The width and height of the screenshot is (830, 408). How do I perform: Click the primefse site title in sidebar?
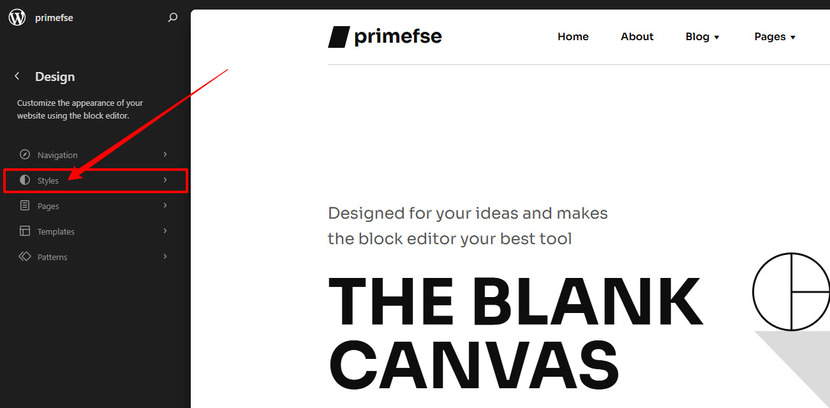(54, 18)
